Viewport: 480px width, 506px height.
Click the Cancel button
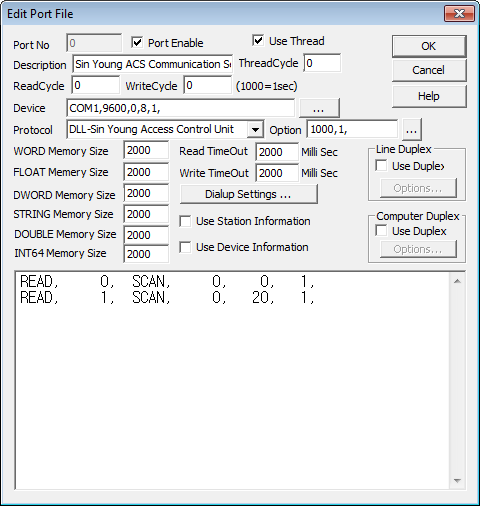429,70
